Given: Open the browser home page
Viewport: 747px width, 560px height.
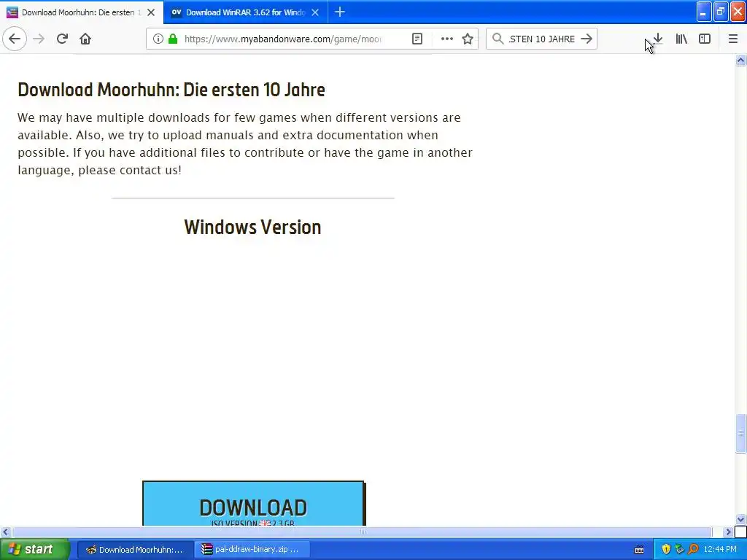Looking at the screenshot, I should click(85, 39).
